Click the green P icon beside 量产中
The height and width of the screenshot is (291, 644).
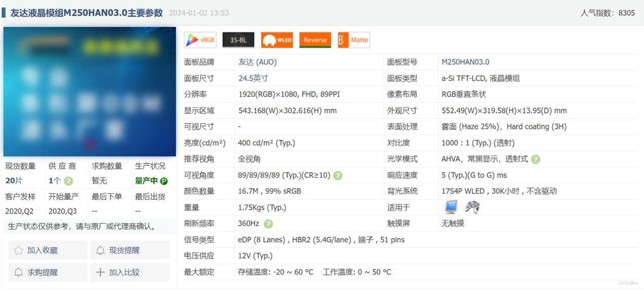tap(164, 181)
